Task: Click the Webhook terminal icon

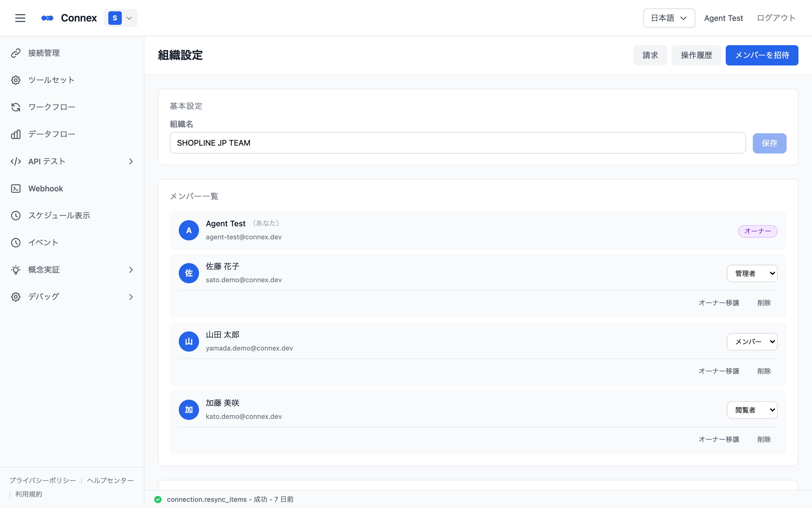Action: (x=16, y=189)
